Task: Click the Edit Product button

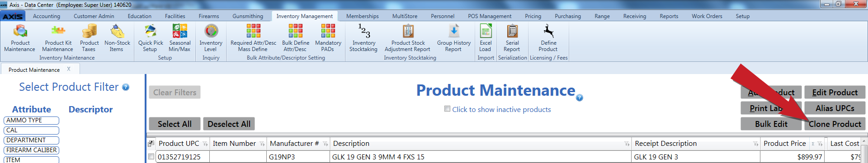Action: [835, 92]
